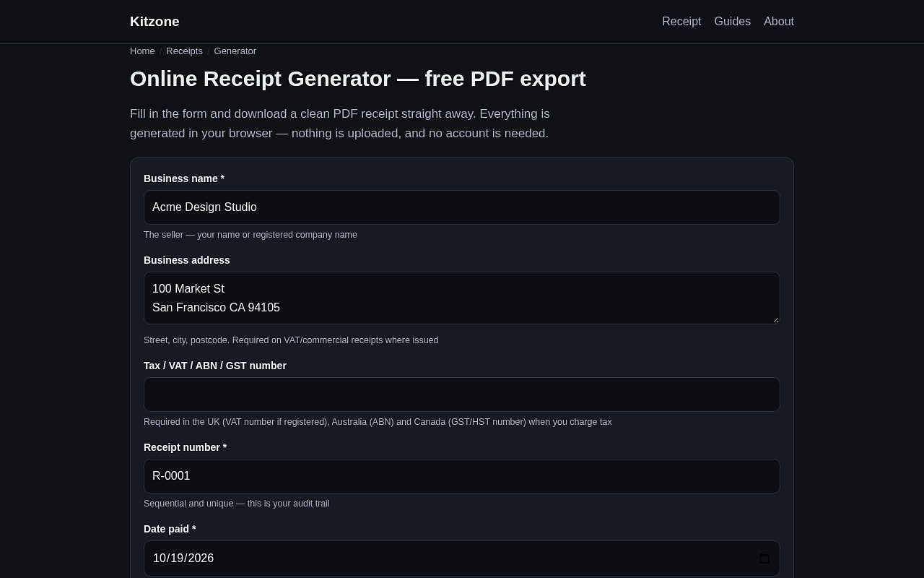Click the Receipts breadcrumb link
The height and width of the screenshot is (578, 924).
click(x=184, y=51)
